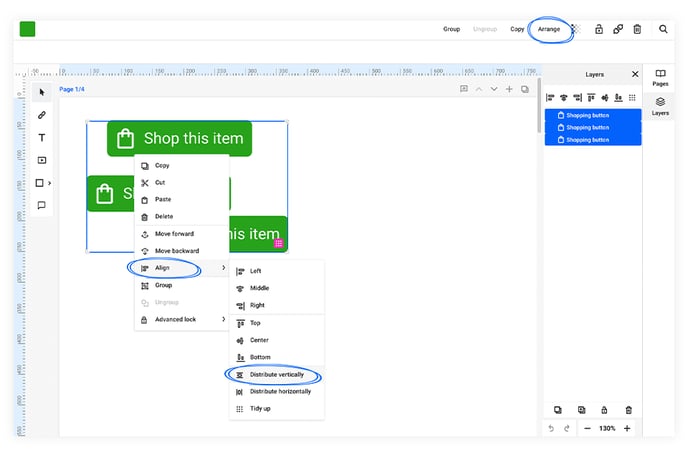Select Distribute vertically option
Viewport: 688px width, 457px height.
[277, 375]
